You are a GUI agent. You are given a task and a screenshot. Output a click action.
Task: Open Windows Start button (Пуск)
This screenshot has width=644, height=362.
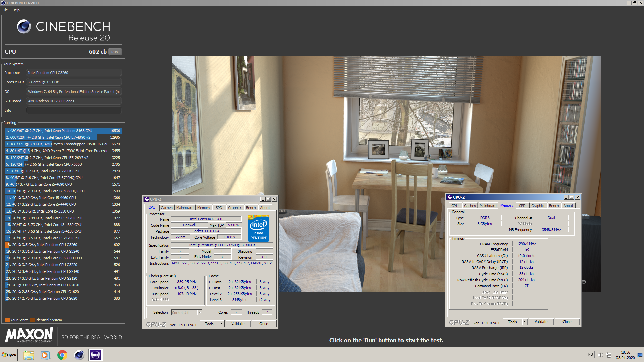click(x=9, y=355)
